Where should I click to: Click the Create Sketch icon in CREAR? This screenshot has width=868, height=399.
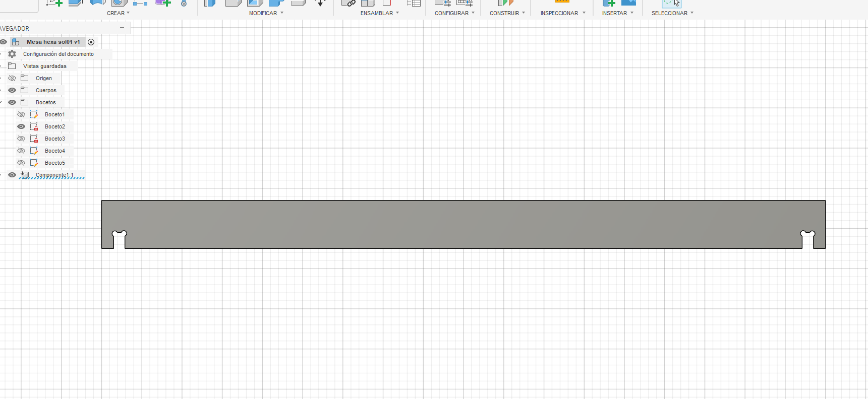click(x=54, y=3)
